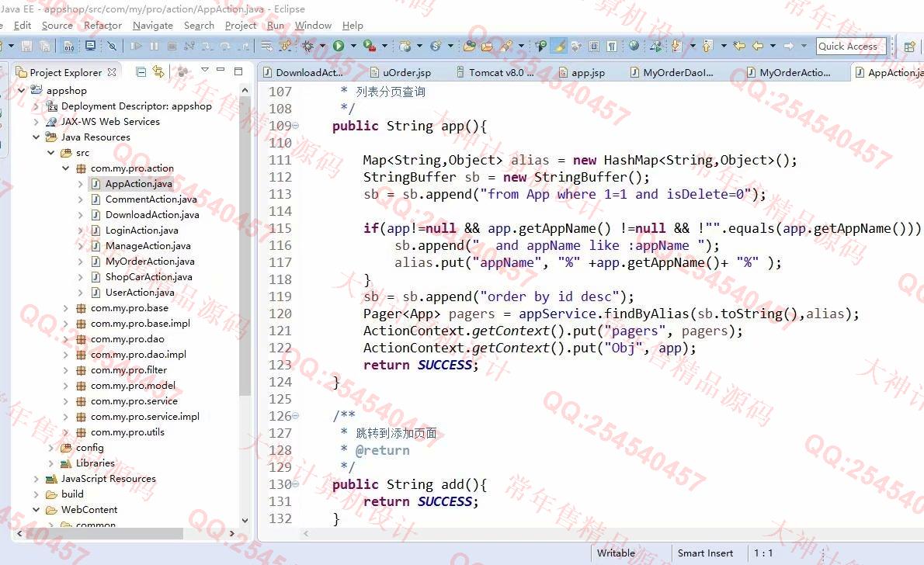The width and height of the screenshot is (924, 565).
Task: Select the com.my.pro.service.impl package
Action: [x=145, y=417]
